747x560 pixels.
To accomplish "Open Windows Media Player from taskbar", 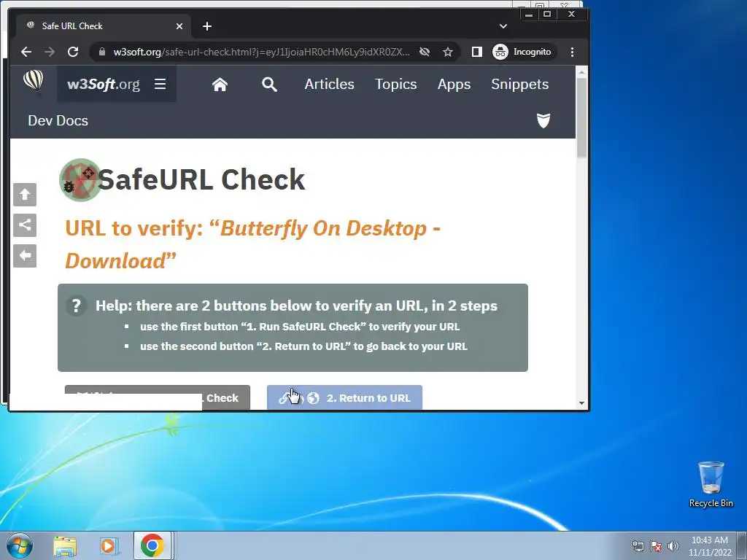I will [x=108, y=546].
